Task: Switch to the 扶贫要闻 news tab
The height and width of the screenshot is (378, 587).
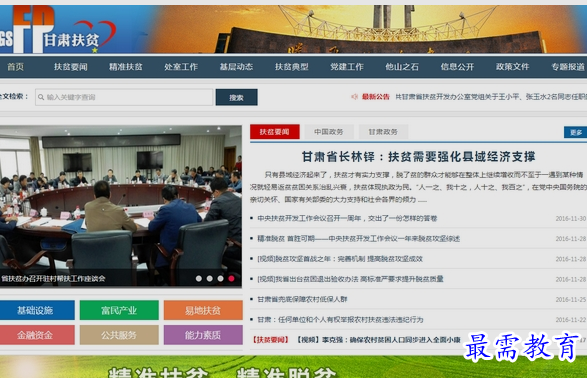Action: [x=275, y=132]
